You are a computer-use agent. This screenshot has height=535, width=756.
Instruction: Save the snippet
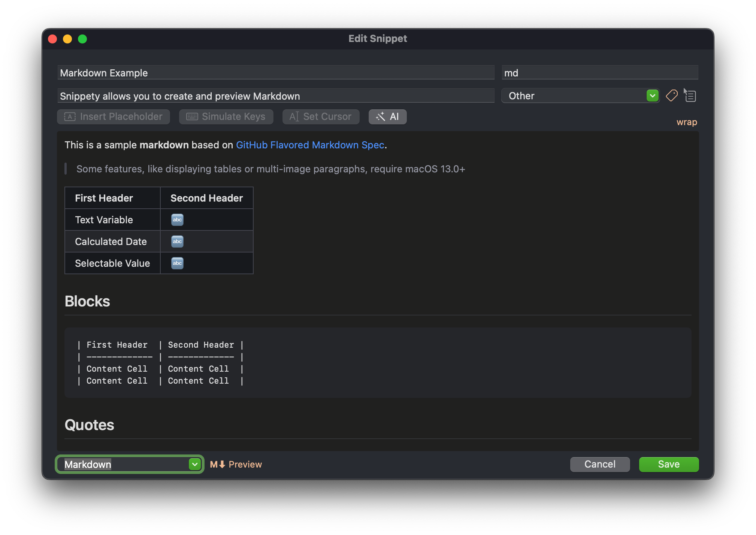click(x=669, y=464)
